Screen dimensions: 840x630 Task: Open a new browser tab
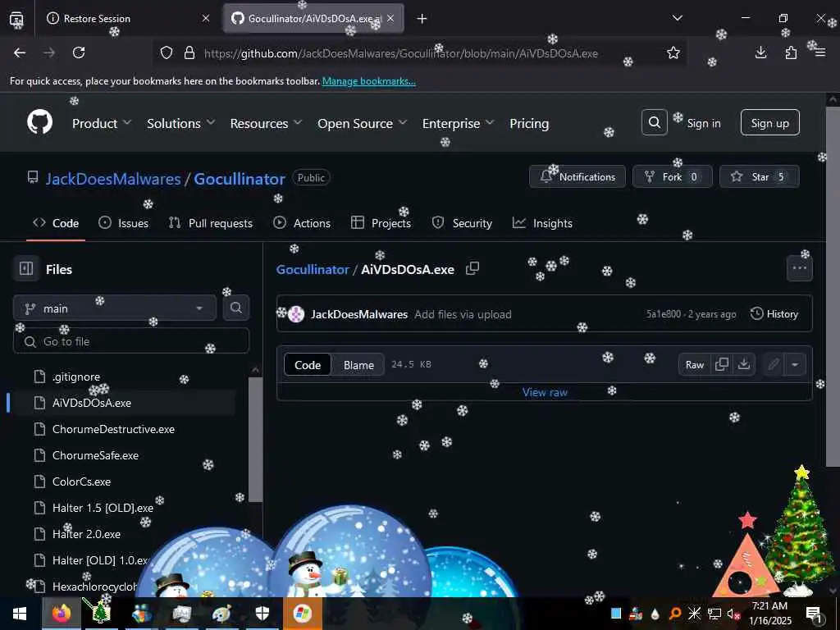(x=422, y=19)
